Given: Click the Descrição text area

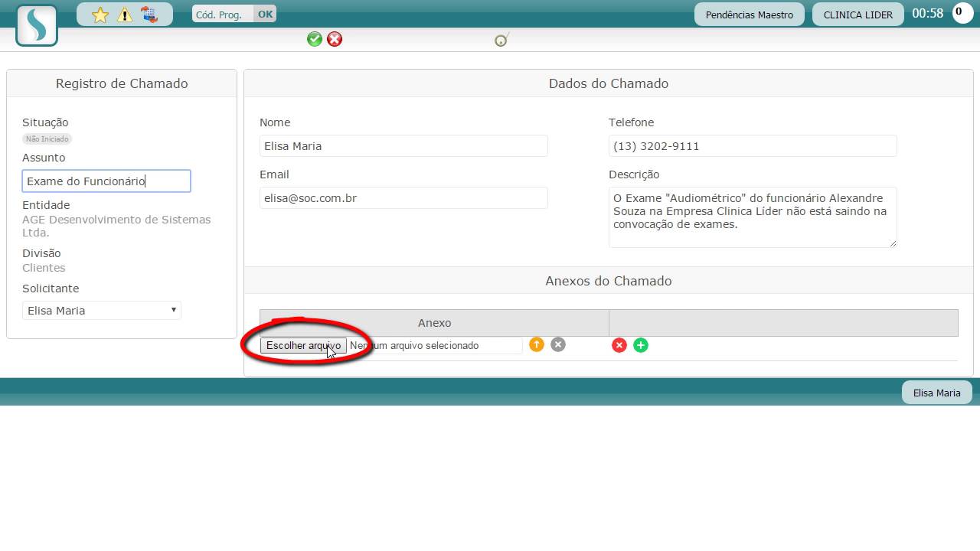Looking at the screenshot, I should point(753,217).
